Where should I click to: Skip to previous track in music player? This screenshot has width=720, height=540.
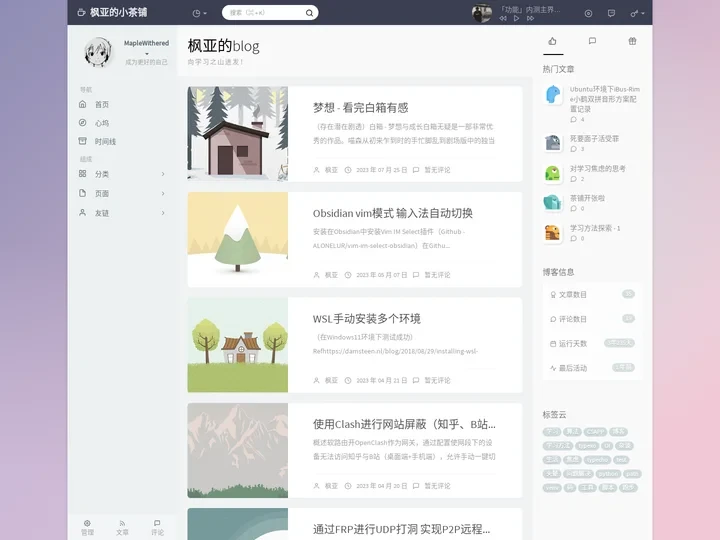[x=503, y=18]
